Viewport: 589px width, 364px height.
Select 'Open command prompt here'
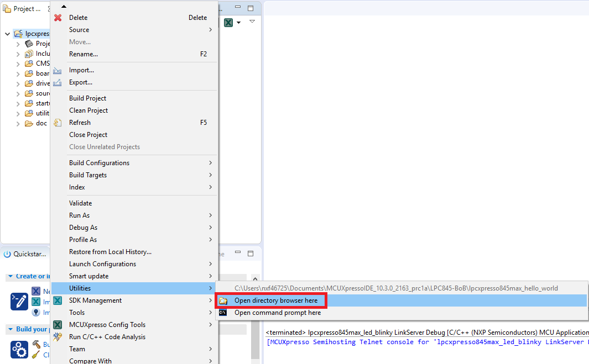(277, 313)
